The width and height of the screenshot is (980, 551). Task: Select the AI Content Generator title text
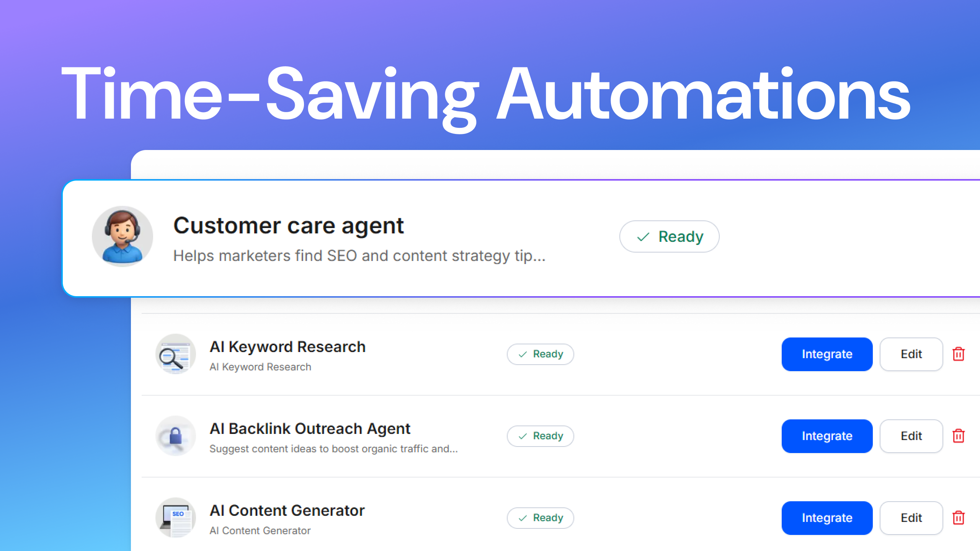287,511
